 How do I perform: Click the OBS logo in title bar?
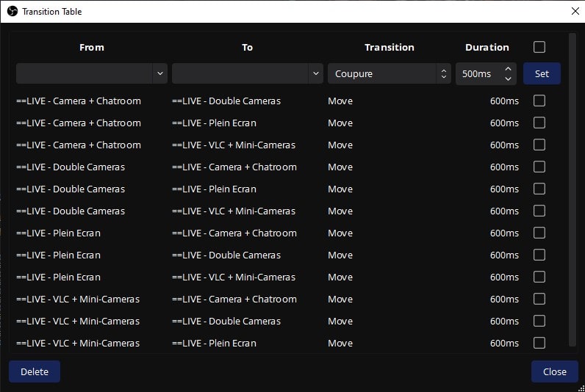point(12,12)
